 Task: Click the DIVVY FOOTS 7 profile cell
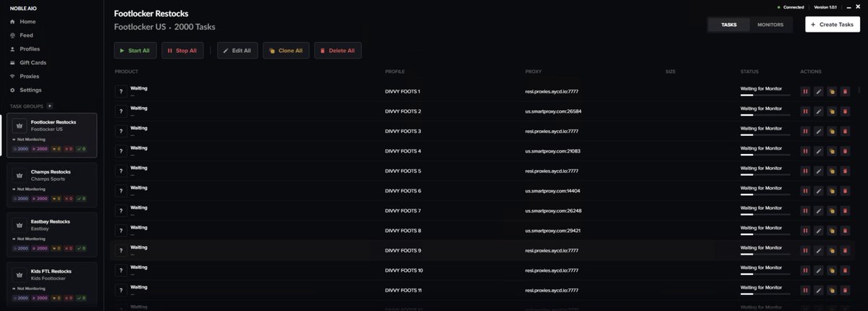[403, 210]
